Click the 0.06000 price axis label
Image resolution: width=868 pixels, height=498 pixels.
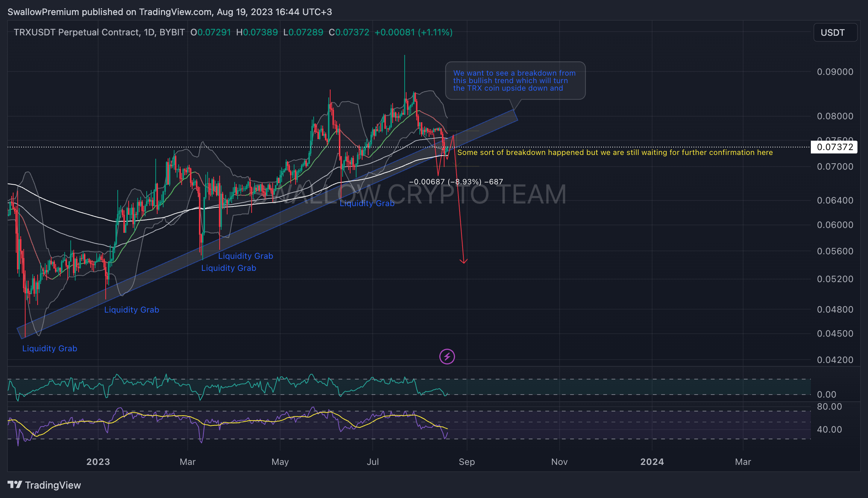[x=835, y=225]
